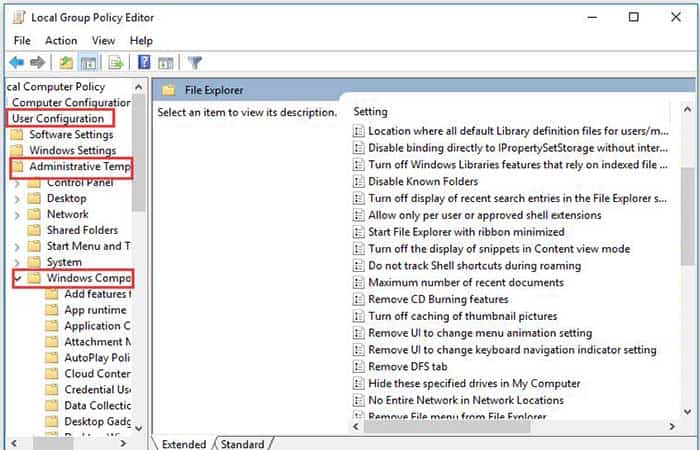The image size is (700, 450).
Task: Click the tree pane scroll up arrow
Action: tap(139, 87)
